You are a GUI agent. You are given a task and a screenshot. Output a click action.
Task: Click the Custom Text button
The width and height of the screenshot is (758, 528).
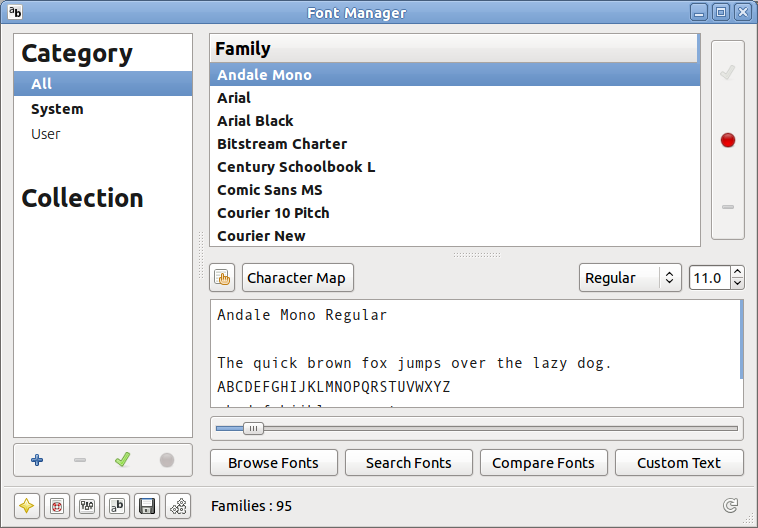(x=679, y=463)
